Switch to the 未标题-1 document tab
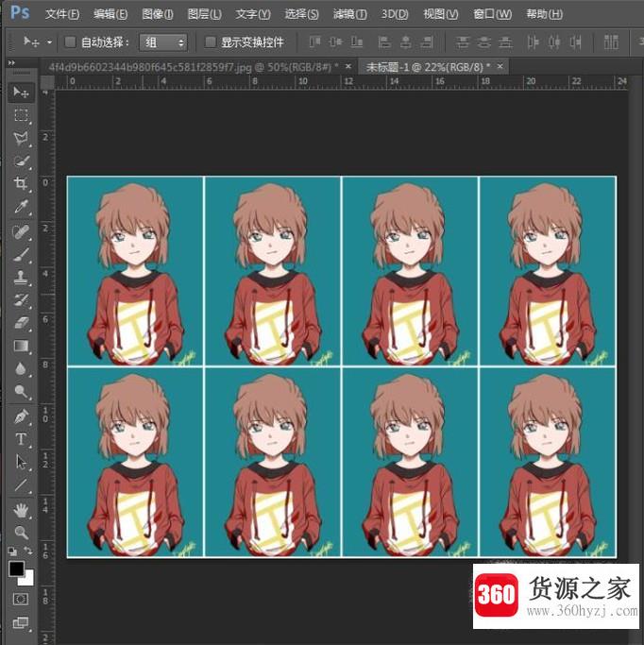This screenshot has height=645, width=644. pos(428,67)
